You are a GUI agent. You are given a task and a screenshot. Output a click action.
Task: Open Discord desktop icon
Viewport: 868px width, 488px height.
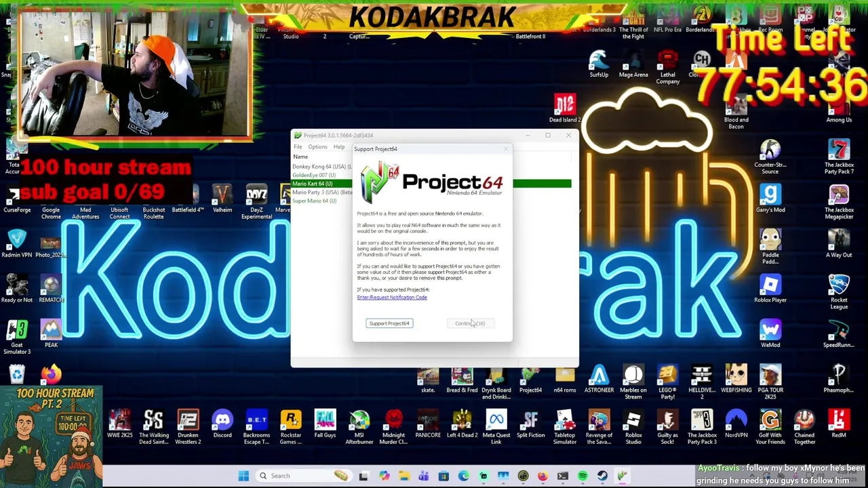pyautogui.click(x=222, y=426)
